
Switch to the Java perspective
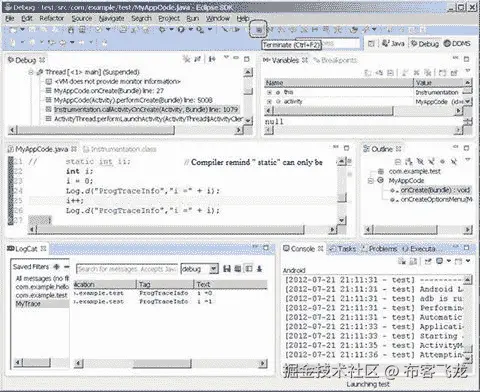coord(393,44)
